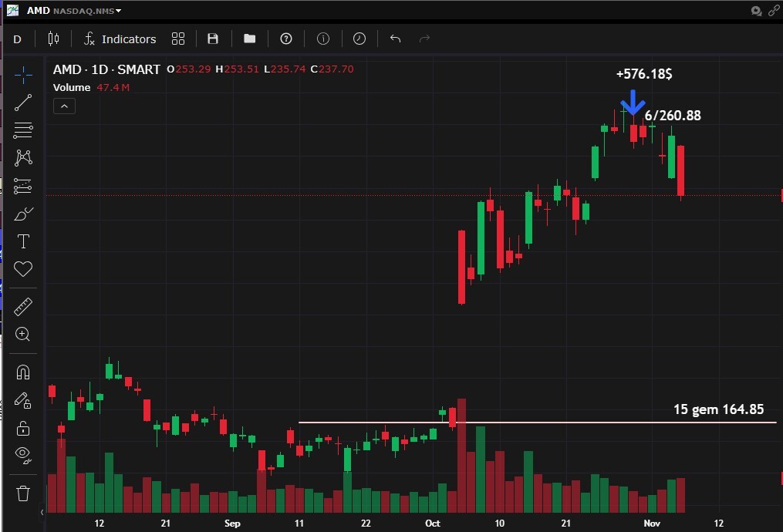The image size is (783, 532).
Task: Select the Text annotation tool
Action: click(x=23, y=241)
